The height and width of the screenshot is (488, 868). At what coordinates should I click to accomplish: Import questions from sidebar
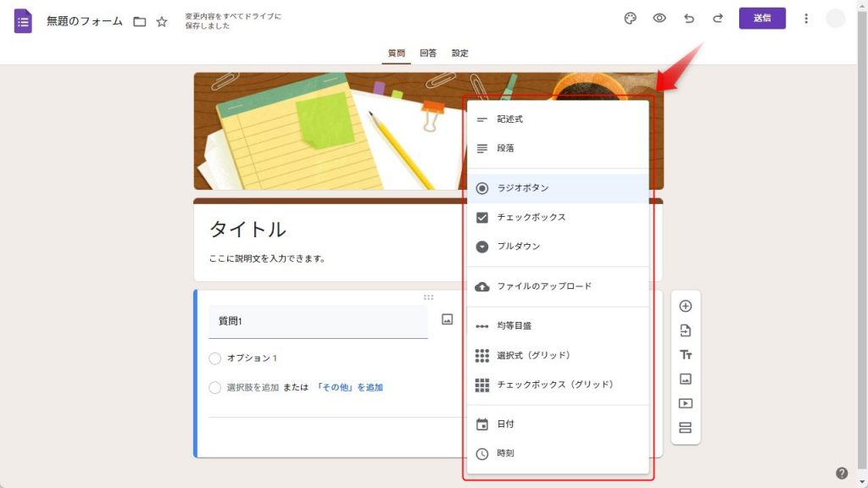point(685,330)
